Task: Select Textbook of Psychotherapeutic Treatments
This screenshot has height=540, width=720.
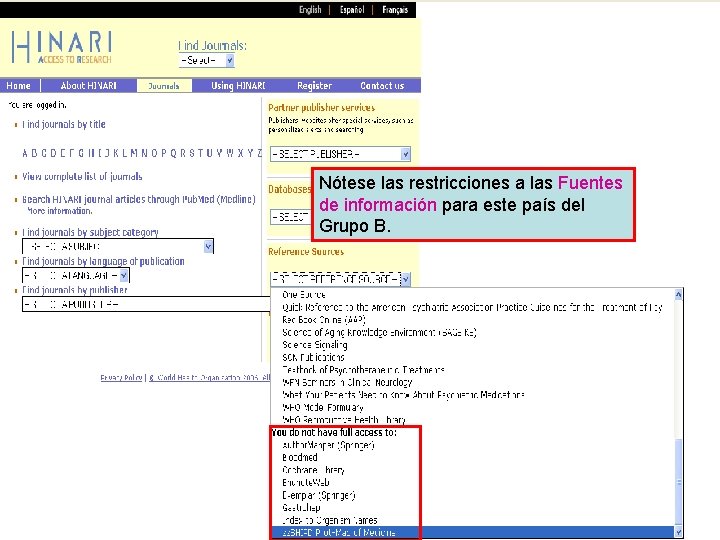Action: [363, 370]
